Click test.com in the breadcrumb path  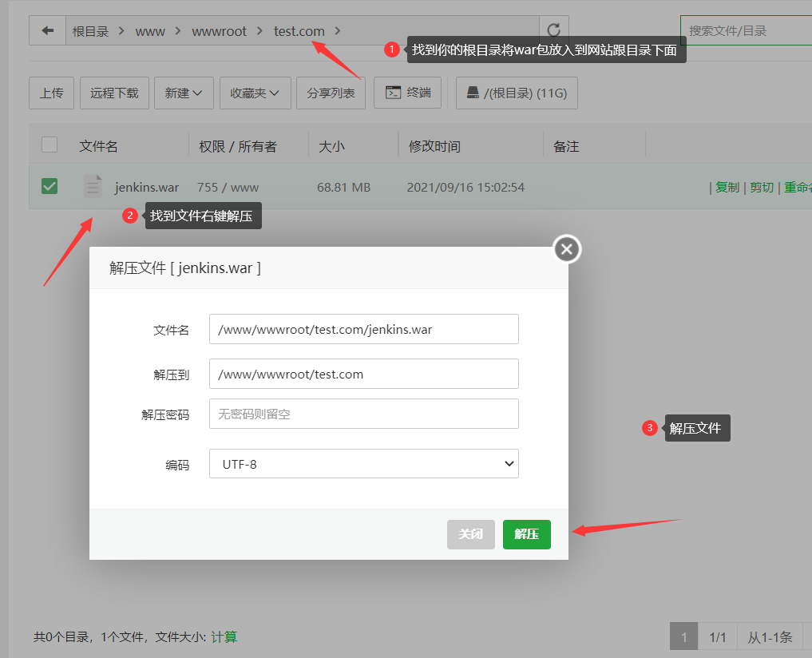299,31
